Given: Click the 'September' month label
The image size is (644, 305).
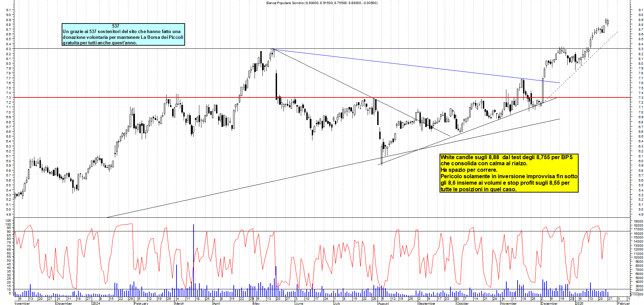Looking at the screenshot, I should [x=427, y=303].
